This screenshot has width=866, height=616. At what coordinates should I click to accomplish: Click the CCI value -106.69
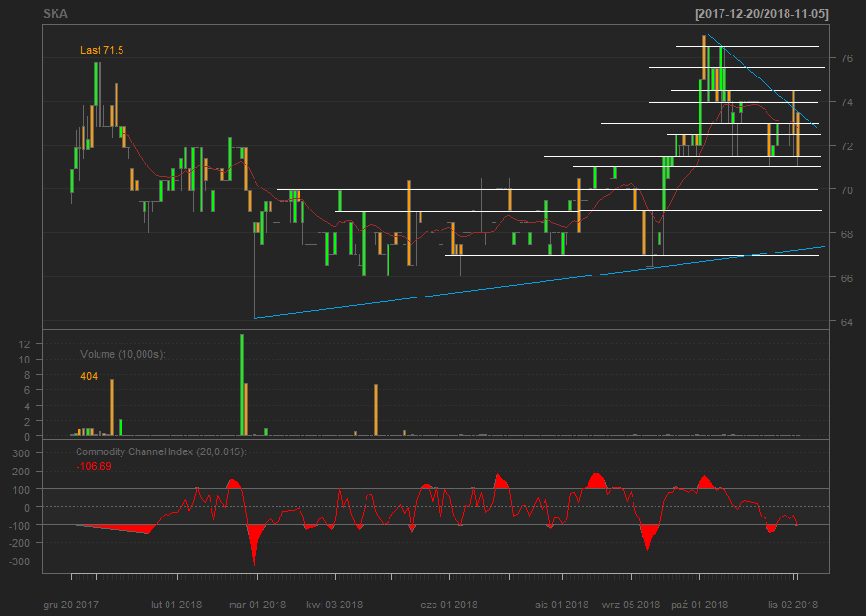(x=94, y=467)
